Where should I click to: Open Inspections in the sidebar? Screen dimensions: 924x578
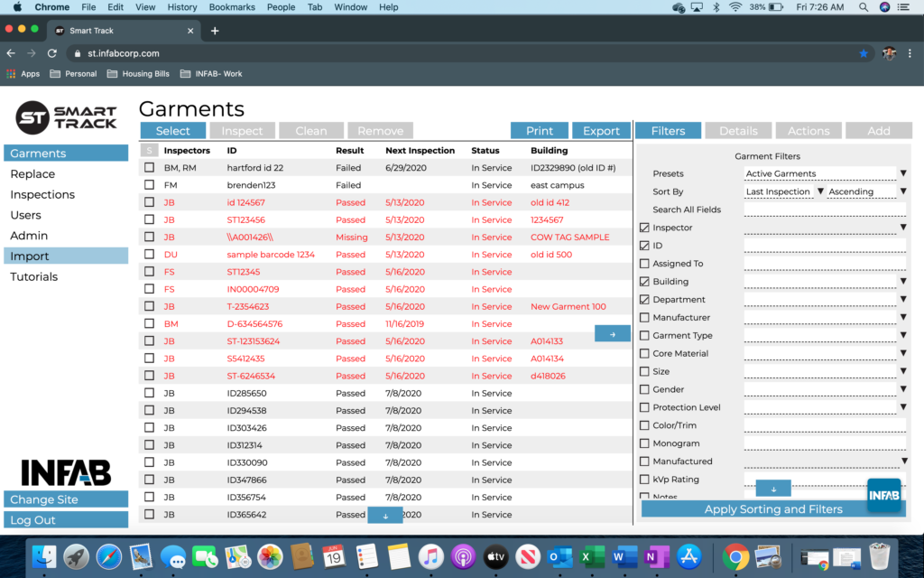[x=42, y=195]
